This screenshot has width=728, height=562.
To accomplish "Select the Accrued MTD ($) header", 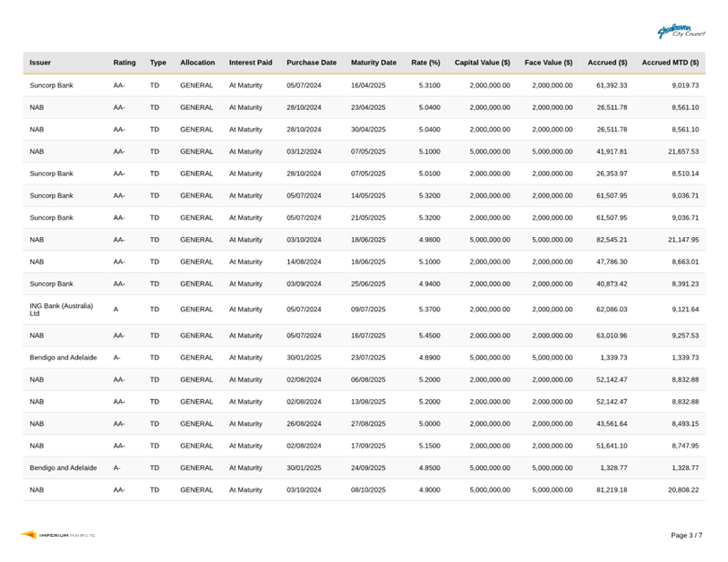I will tap(670, 63).
